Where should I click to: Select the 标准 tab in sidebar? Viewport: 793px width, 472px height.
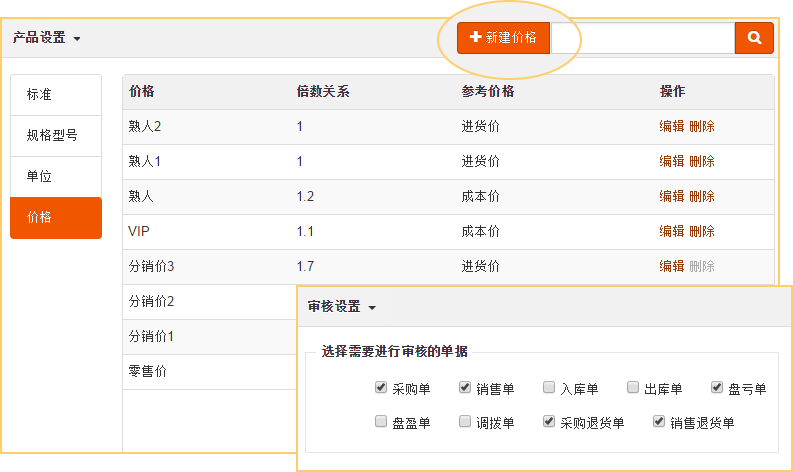tap(56, 95)
